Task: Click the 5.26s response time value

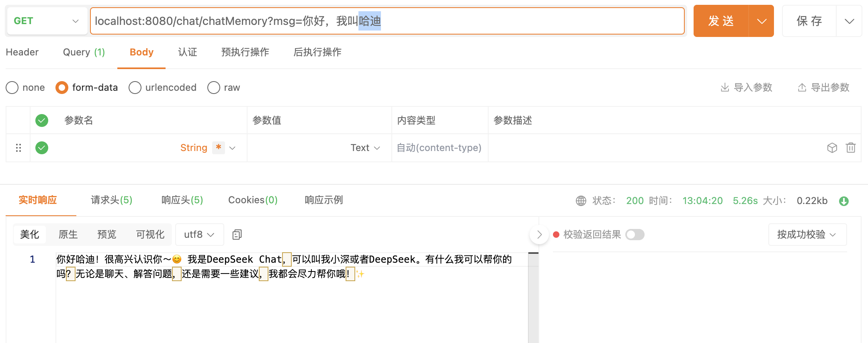Action: [x=745, y=201]
